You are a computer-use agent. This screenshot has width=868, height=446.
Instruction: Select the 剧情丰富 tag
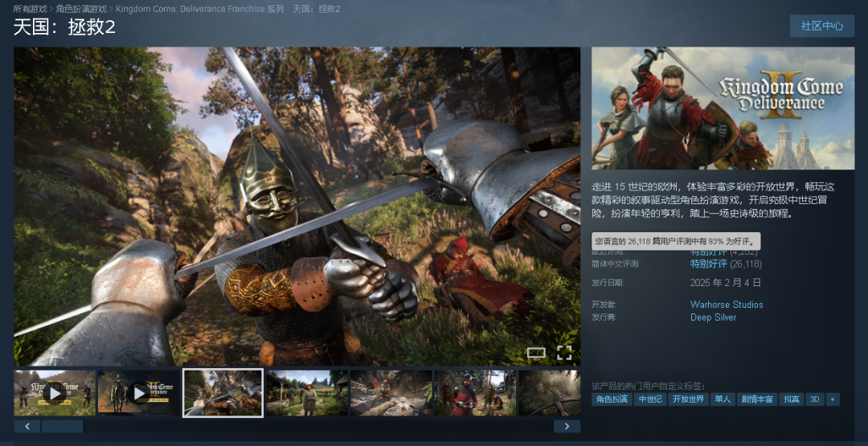757,399
